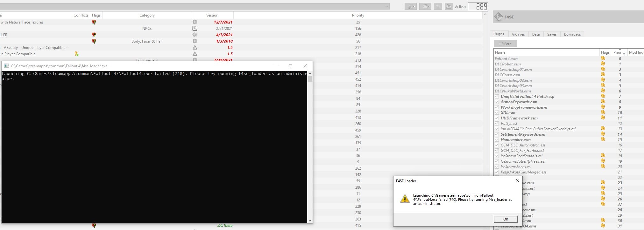Click the flag icon of IceStormsShoes.esl

pos(603,166)
